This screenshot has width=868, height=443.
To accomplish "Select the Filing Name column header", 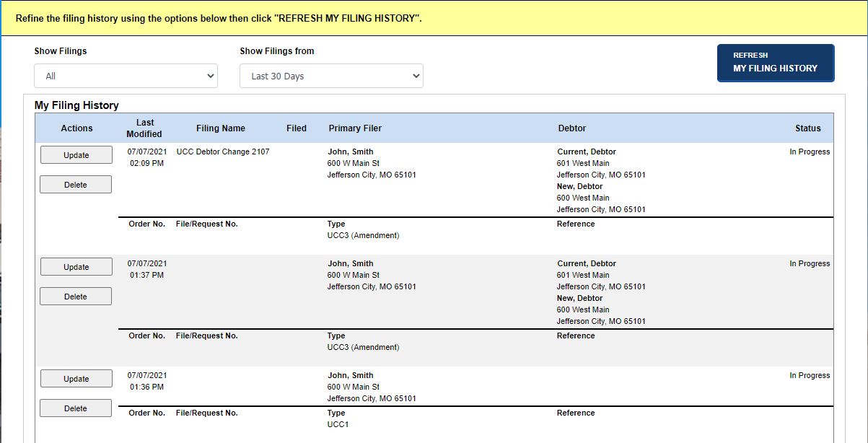I will pyautogui.click(x=221, y=128).
